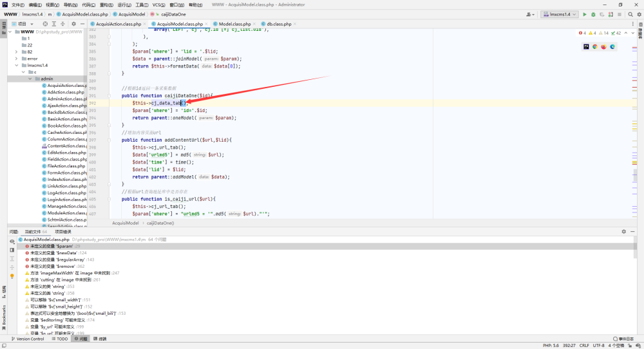Click the editor error stripe scrollbar
Image resolution: width=644 pixels, height=349 pixels.
pyautogui.click(x=635, y=123)
